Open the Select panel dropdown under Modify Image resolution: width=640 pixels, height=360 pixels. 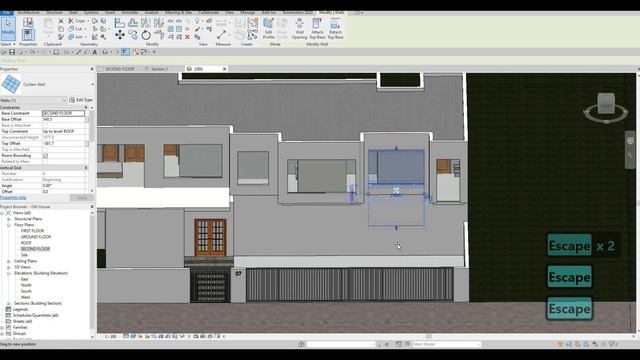[x=8, y=44]
